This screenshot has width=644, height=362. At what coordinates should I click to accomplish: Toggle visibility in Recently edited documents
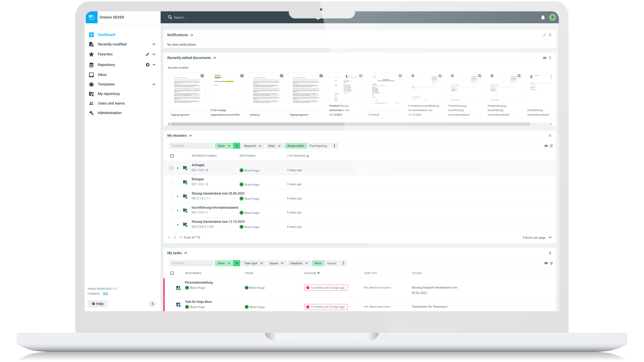pyautogui.click(x=544, y=58)
